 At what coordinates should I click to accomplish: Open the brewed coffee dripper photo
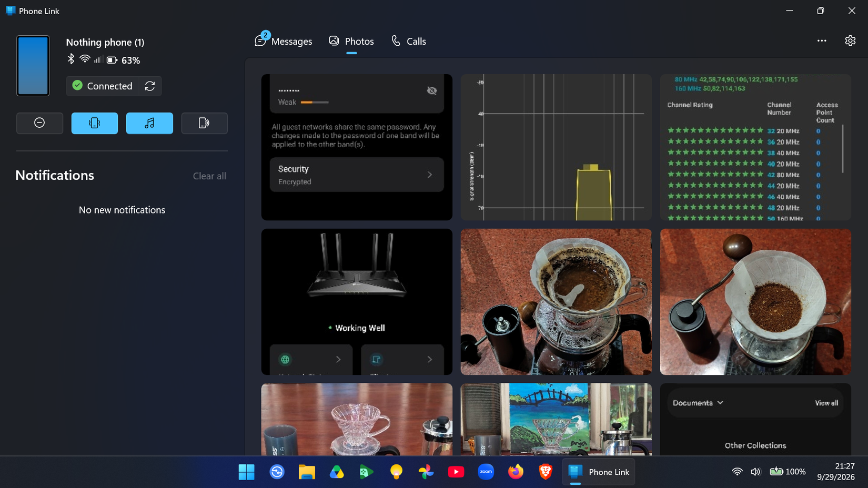[x=556, y=302]
